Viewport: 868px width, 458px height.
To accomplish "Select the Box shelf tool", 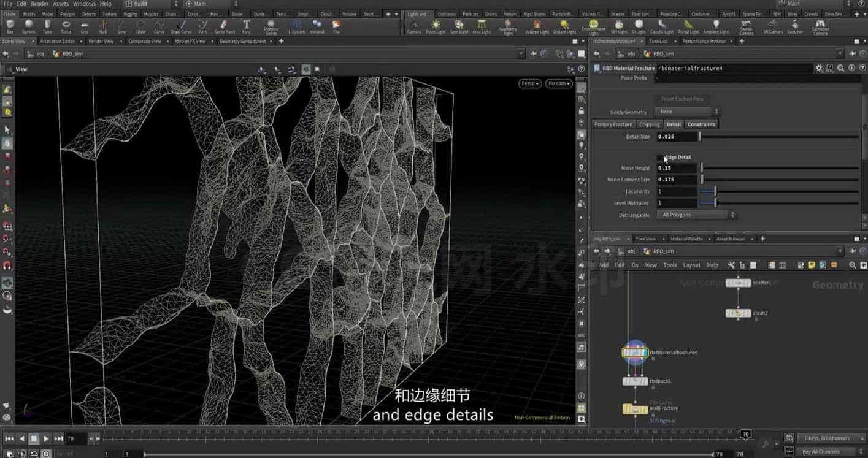I will [x=10, y=26].
